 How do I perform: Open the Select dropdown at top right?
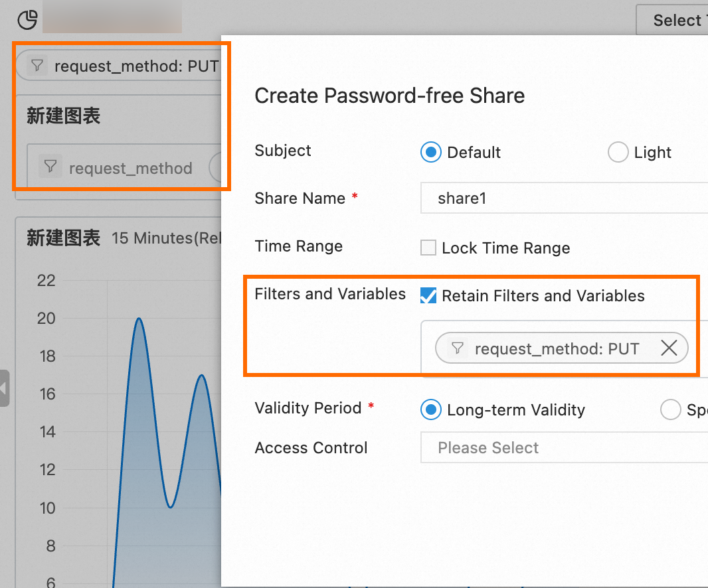[x=672, y=20]
